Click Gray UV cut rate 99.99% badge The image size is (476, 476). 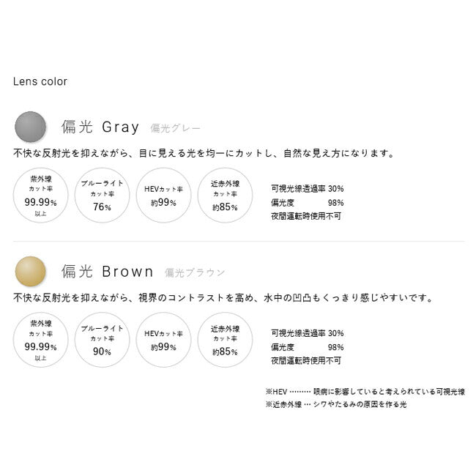tap(41, 196)
